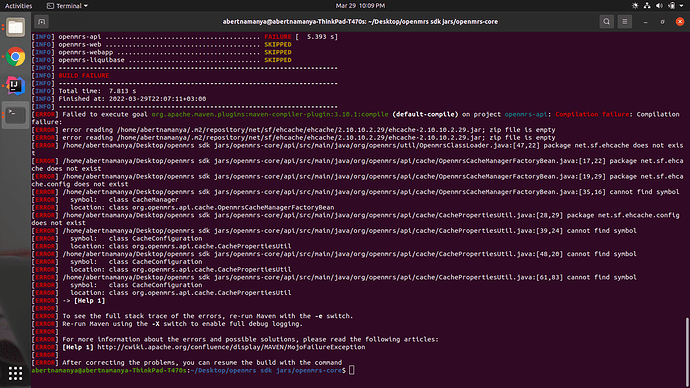This screenshot has height=388, width=690.
Task: Click the terminal prompt input cursor
Action: tap(352, 370)
